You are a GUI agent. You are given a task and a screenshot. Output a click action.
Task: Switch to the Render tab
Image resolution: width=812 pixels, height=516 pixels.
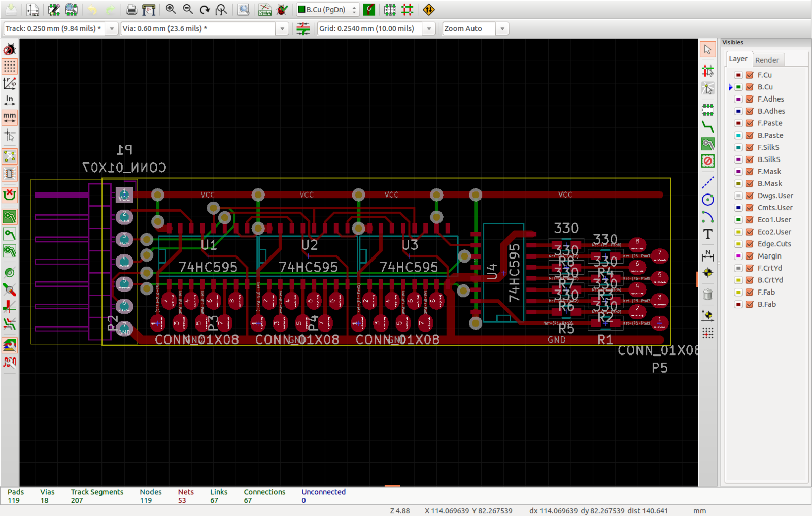pos(766,60)
